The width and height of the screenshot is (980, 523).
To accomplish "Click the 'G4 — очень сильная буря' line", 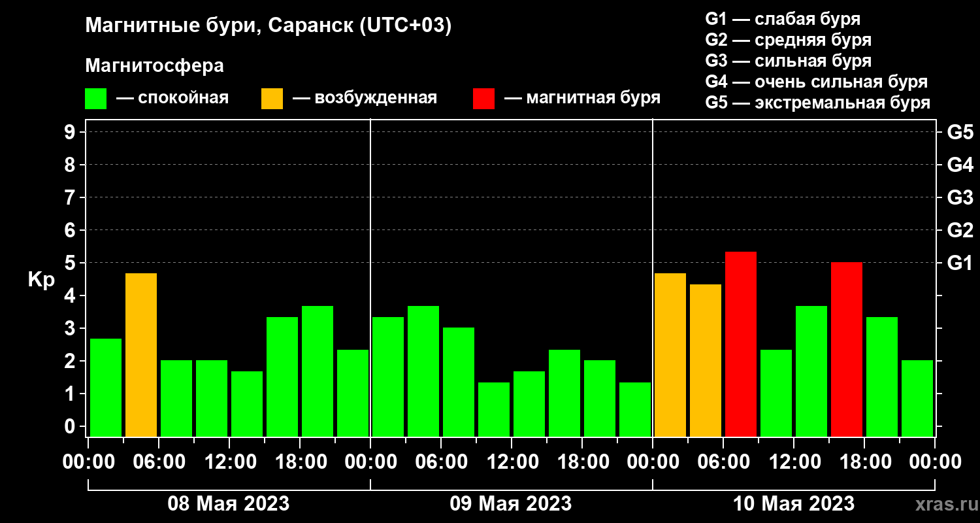I will [x=817, y=82].
